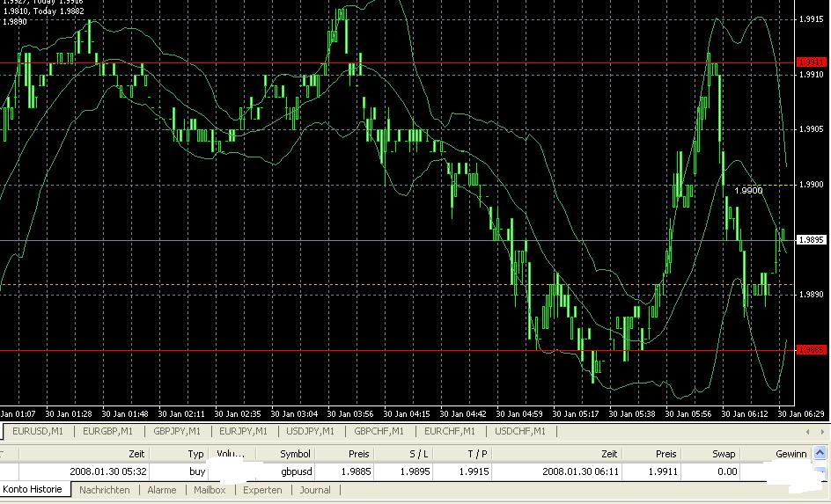Click the red 1.9911 price marker
The height and width of the screenshot is (504, 831).
pos(811,62)
